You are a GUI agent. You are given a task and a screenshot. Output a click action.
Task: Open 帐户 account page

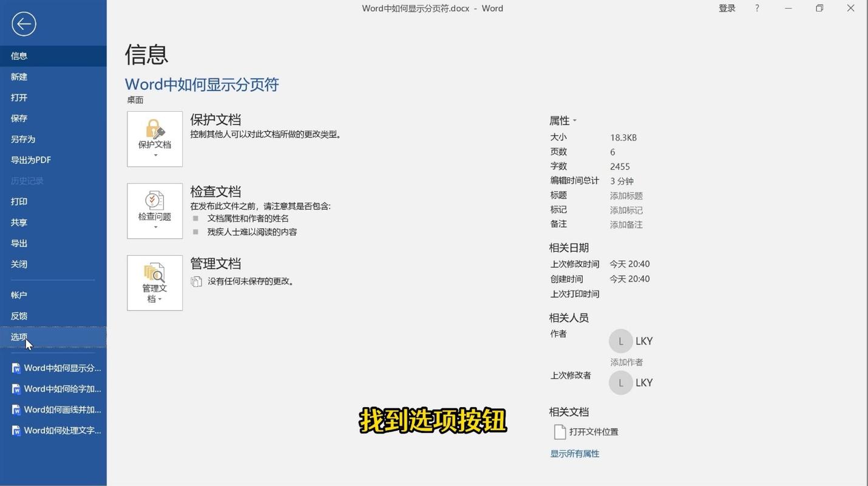(x=53, y=295)
